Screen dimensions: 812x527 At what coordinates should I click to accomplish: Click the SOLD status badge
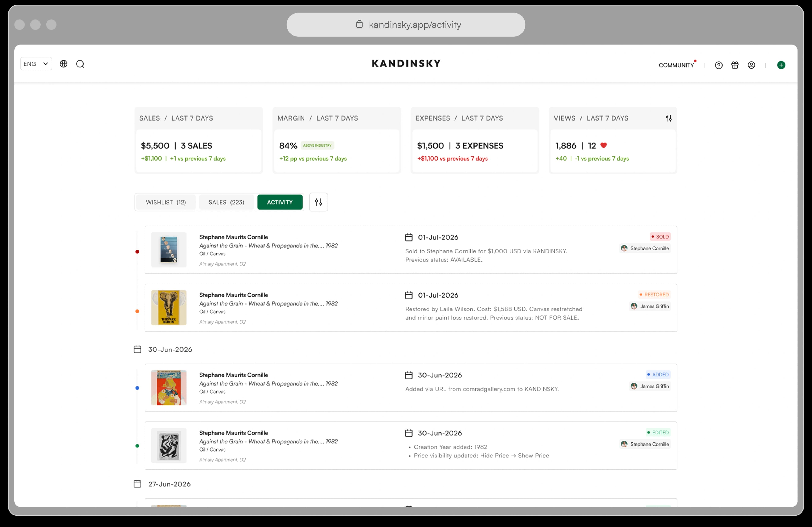(x=660, y=237)
